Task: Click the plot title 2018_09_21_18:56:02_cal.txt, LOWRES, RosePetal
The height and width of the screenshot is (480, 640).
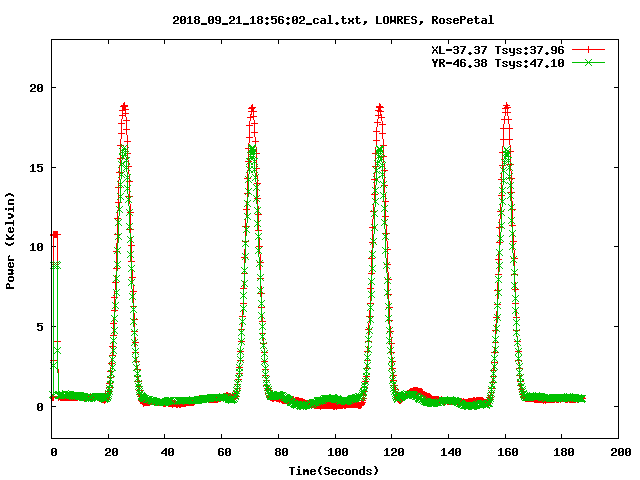Action: pos(333,20)
